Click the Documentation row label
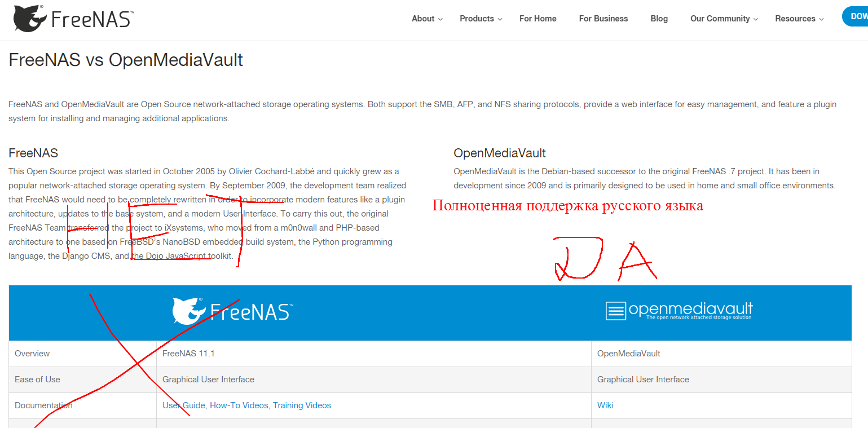 pos(43,405)
